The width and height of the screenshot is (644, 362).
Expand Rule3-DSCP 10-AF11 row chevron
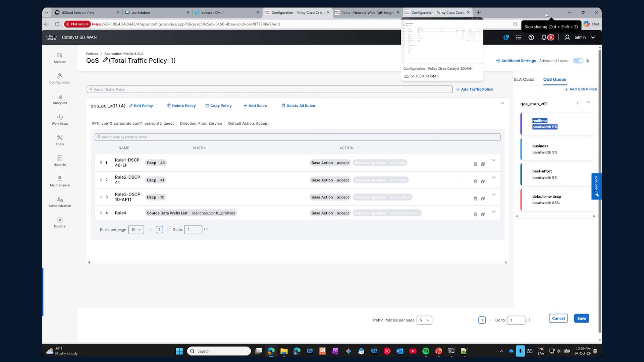(494, 194)
